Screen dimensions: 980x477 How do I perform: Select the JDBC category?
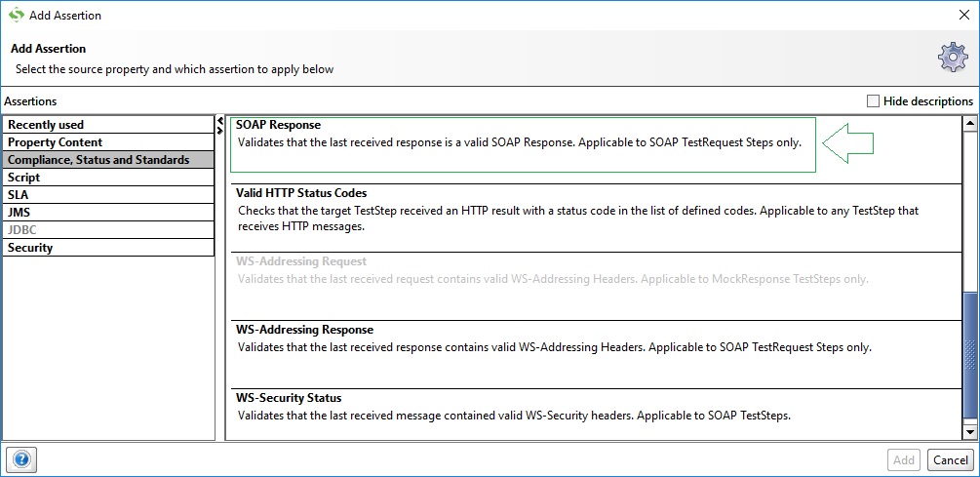coord(109,229)
